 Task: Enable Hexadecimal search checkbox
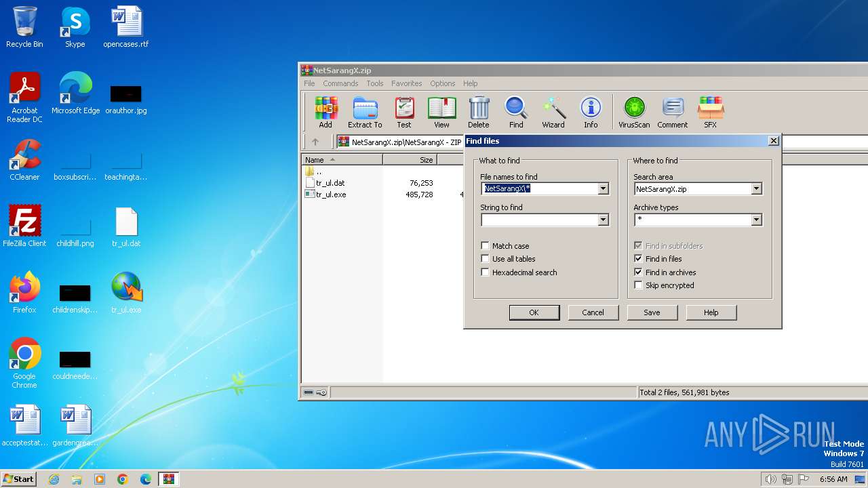(x=485, y=272)
